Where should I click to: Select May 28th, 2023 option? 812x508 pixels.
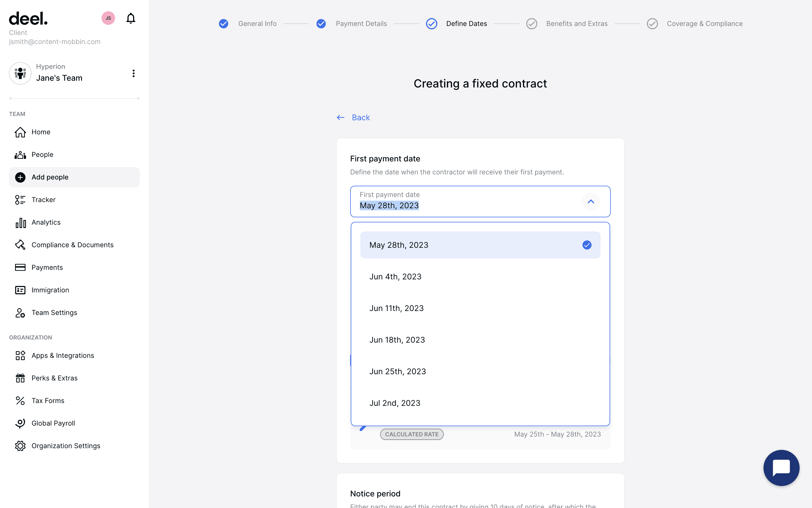(x=480, y=245)
